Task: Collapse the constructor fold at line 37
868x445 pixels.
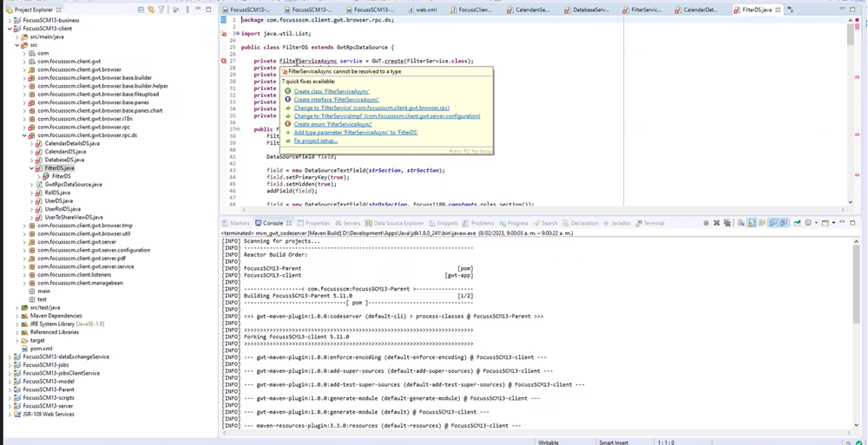Action: 238,129
